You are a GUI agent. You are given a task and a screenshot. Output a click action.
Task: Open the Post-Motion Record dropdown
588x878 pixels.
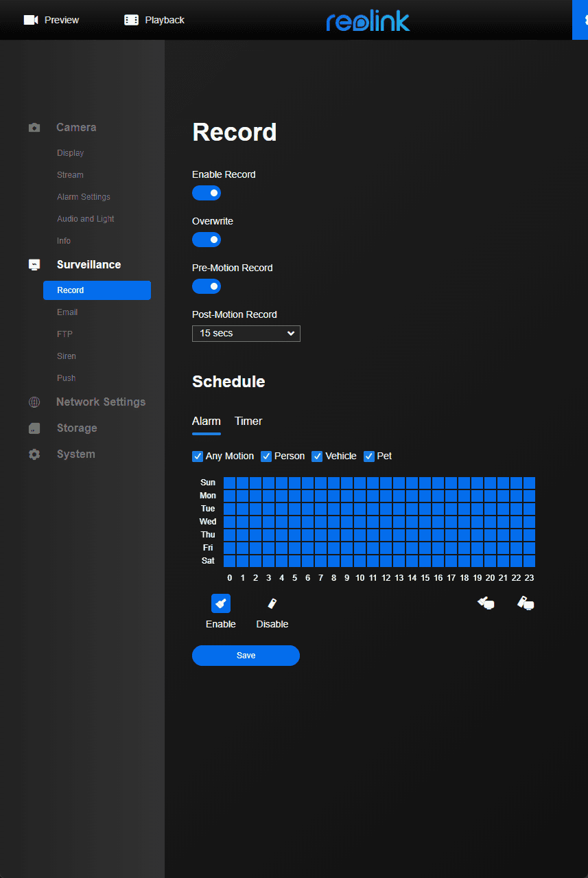[x=246, y=334]
